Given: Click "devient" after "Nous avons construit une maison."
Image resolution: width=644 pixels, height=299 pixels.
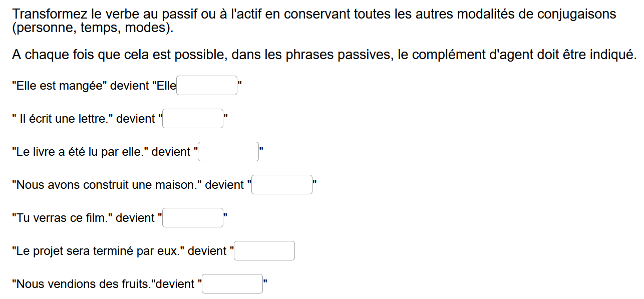Looking at the screenshot, I should tap(224, 185).
